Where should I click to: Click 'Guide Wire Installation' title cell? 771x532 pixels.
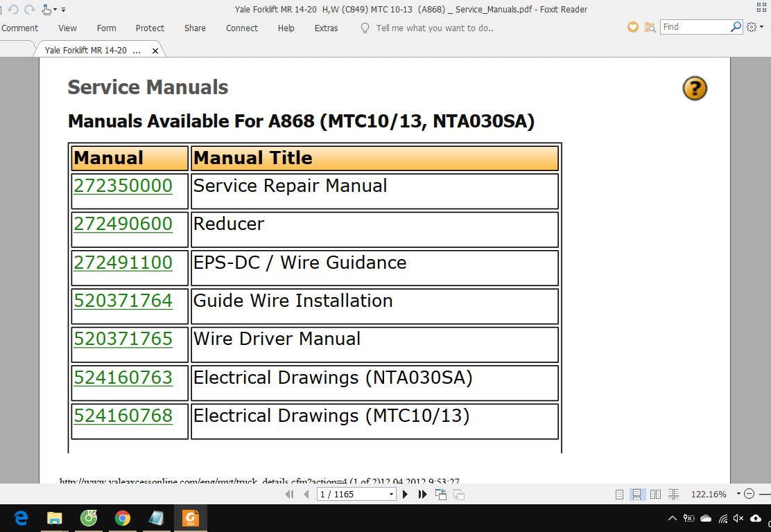(374, 306)
